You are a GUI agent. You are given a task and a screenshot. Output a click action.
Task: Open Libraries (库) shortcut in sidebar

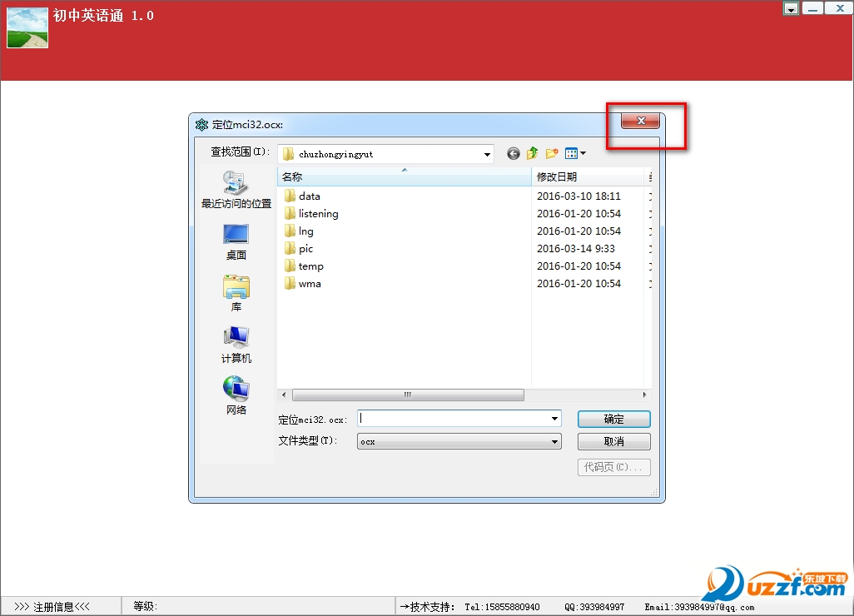(x=236, y=294)
